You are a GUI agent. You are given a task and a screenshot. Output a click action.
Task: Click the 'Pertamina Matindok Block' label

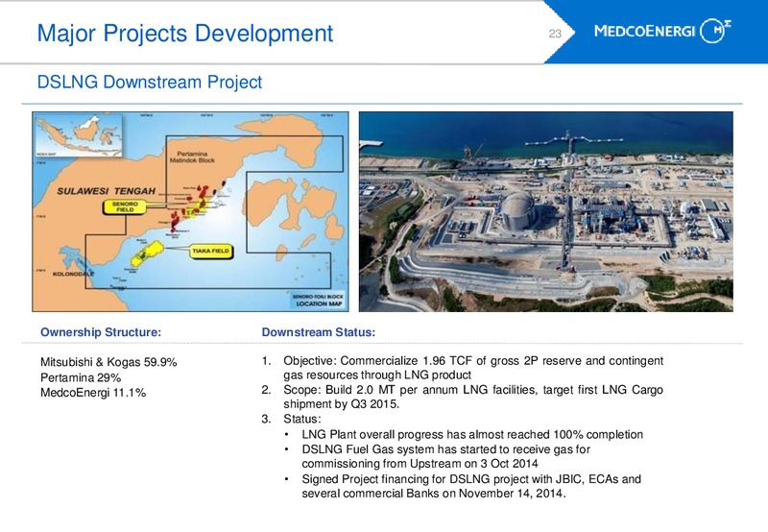pos(192,157)
